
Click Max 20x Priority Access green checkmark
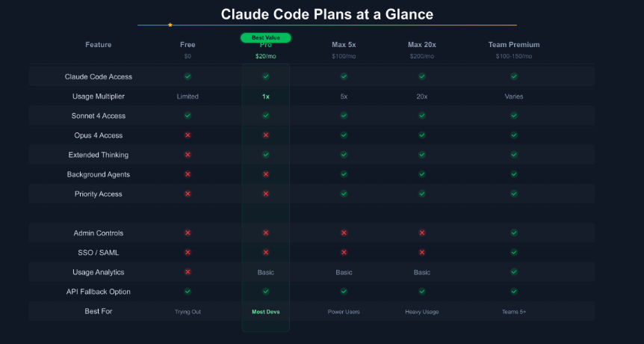tap(422, 194)
